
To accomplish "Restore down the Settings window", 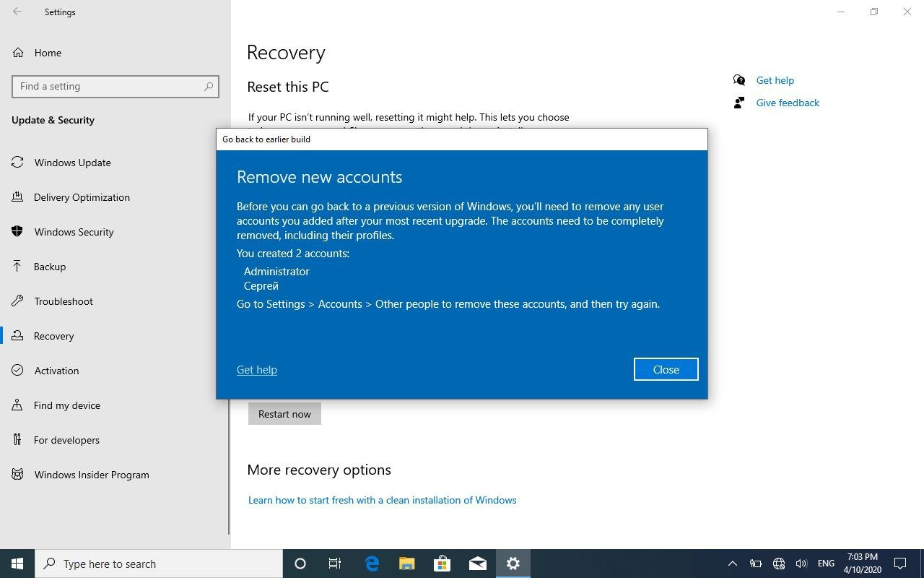I will [874, 12].
